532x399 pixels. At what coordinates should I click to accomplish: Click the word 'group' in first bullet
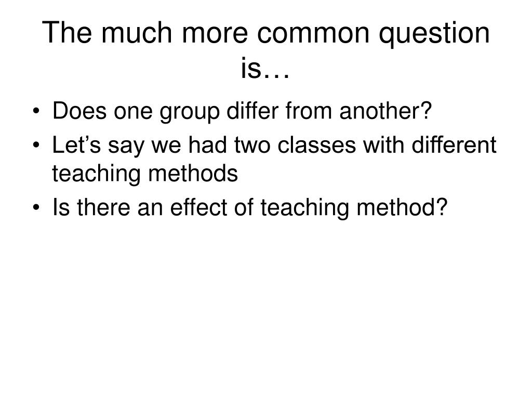click(x=190, y=113)
